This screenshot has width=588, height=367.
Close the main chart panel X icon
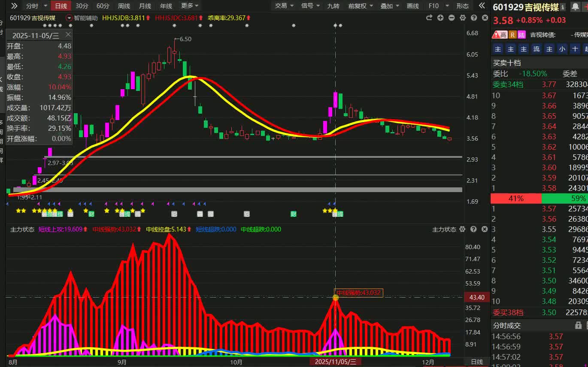coord(485,18)
